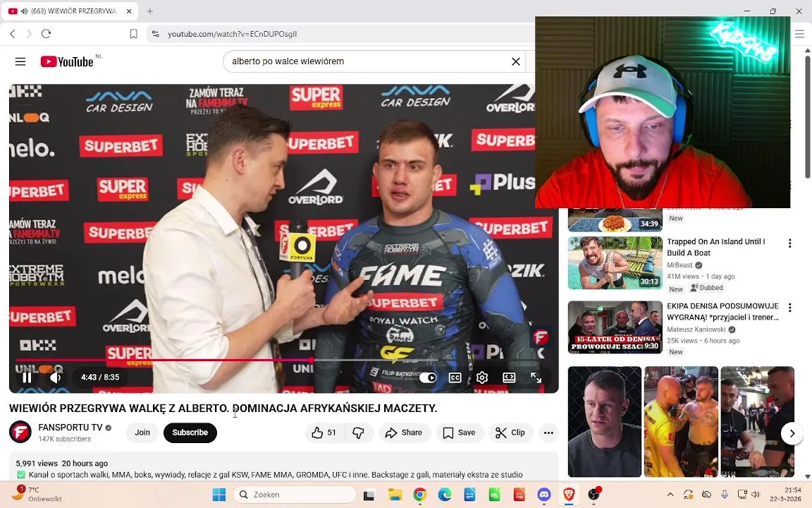Image resolution: width=812 pixels, height=508 pixels.
Task: Mute the video volume
Action: coord(55,377)
